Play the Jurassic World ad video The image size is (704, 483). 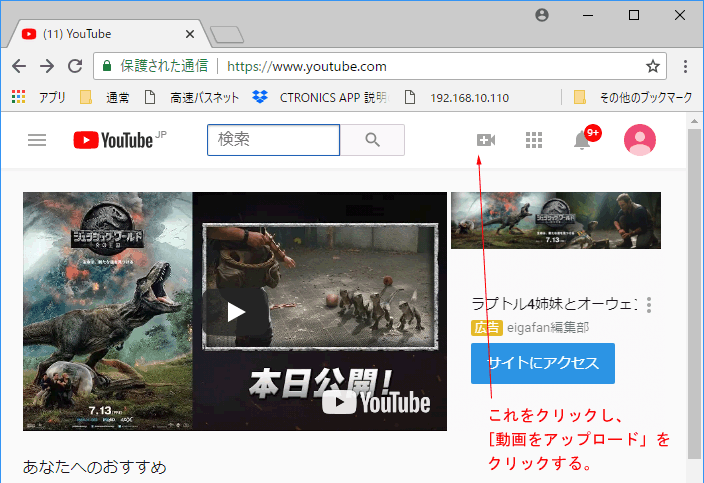(x=236, y=312)
